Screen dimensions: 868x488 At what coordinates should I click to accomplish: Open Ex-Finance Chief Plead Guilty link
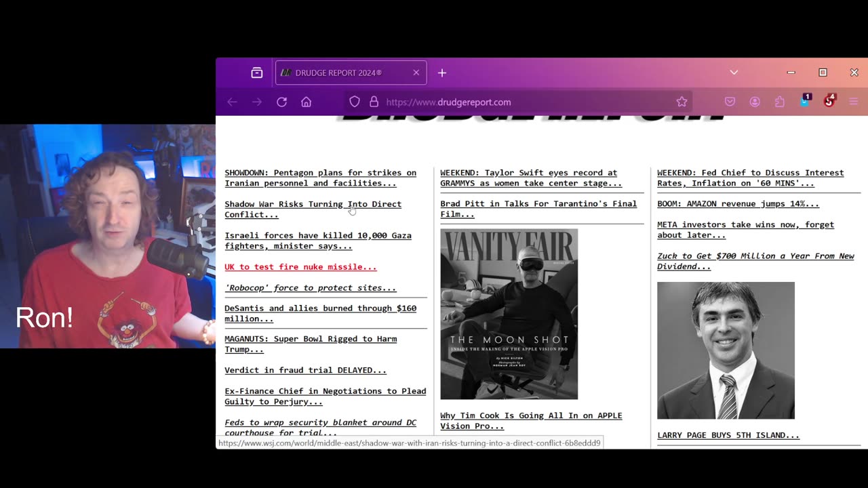click(x=325, y=396)
